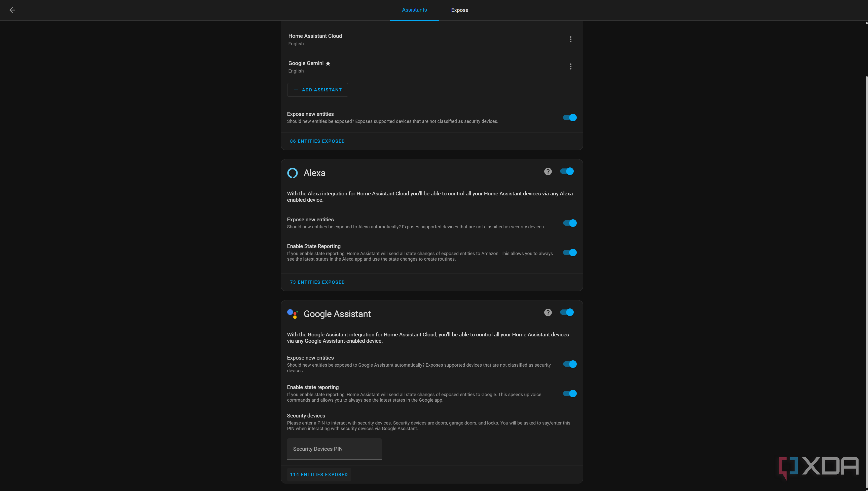Select the Google Gemini assistant entry
The width and height of the screenshot is (868, 491).
[432, 67]
